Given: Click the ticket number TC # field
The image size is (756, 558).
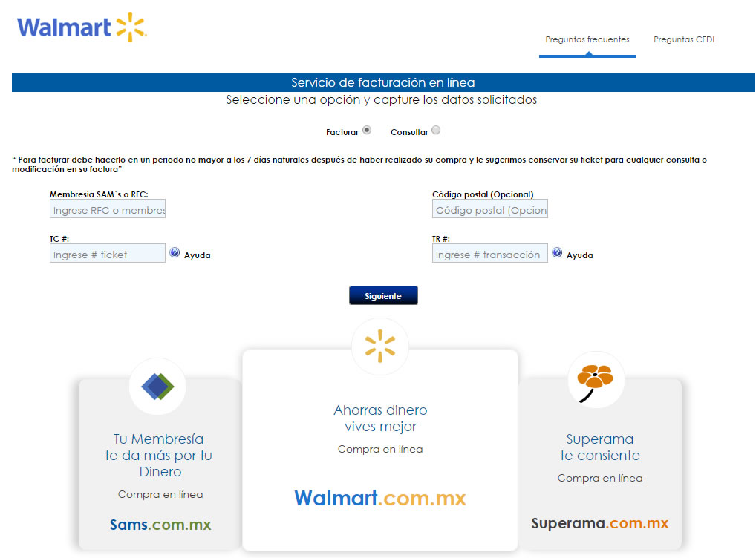Looking at the screenshot, I should tap(108, 254).
